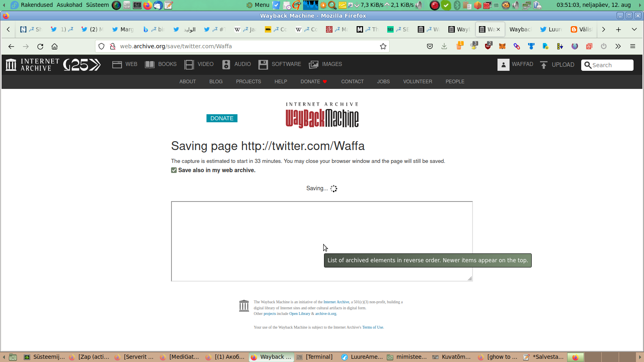Open Internet Archive home logo
The image size is (644, 362).
point(32,65)
